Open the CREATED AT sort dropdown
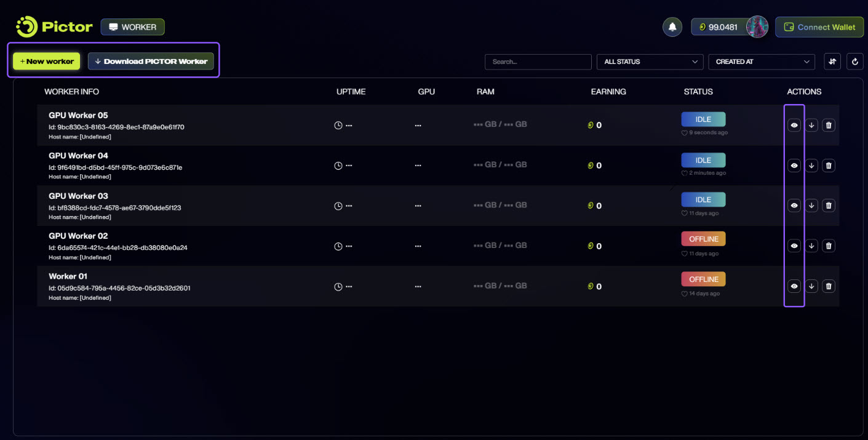 [x=762, y=62]
